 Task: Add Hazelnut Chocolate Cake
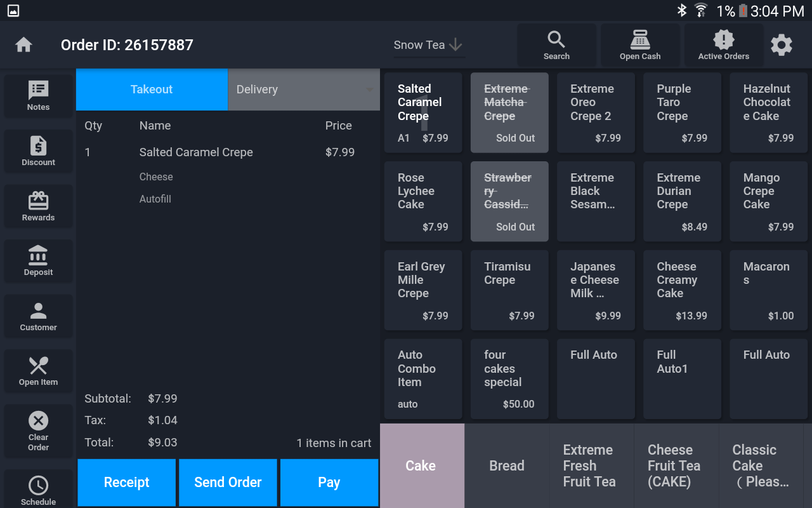769,113
